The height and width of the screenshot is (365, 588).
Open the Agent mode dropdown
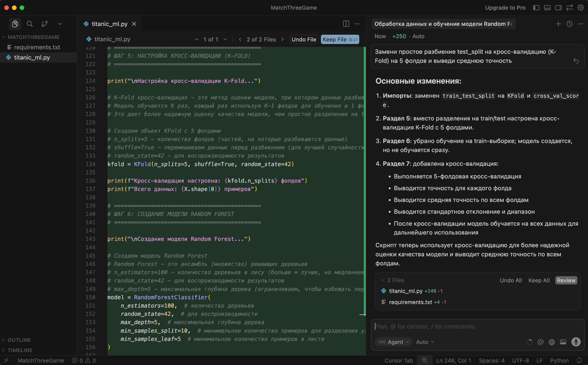coord(393,342)
